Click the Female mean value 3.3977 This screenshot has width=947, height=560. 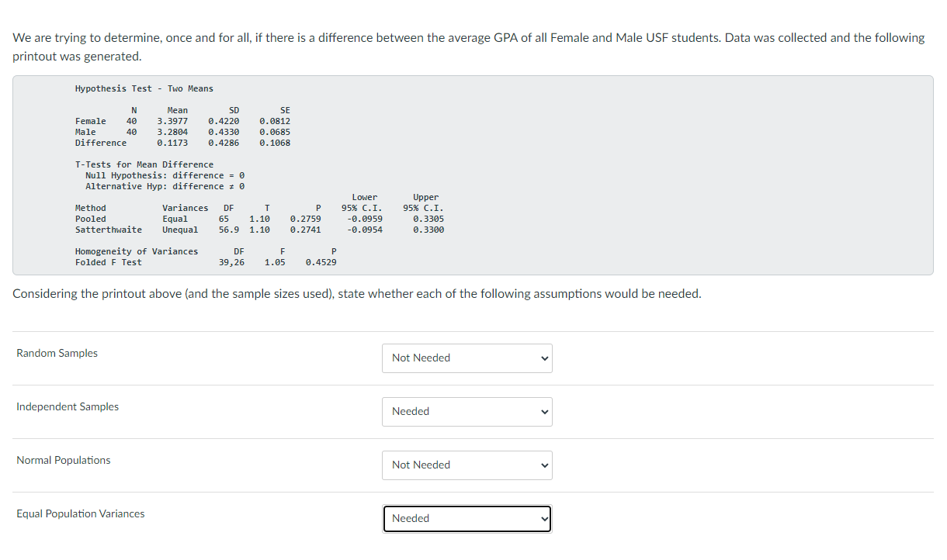(172, 121)
